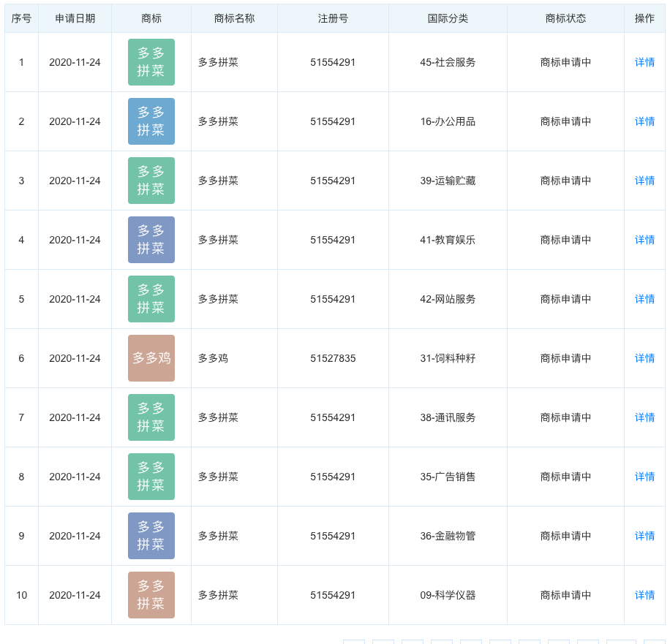This screenshot has height=644, width=670.
Task: View 详情 for the 多多鸡 trademark
Action: [644, 358]
